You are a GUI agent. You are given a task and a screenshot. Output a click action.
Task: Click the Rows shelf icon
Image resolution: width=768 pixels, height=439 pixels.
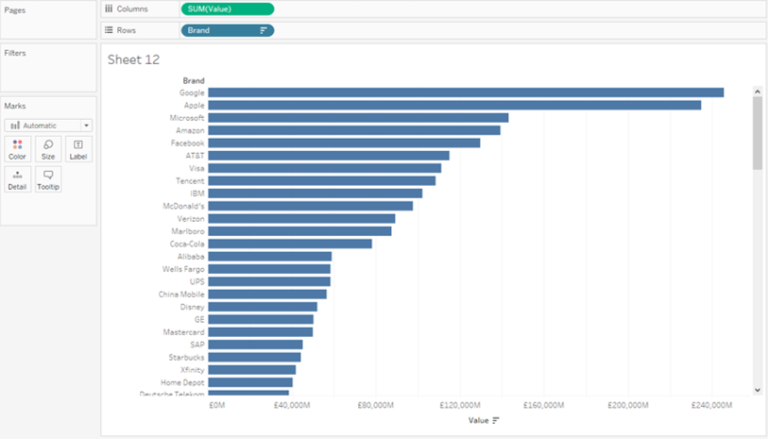pos(109,30)
